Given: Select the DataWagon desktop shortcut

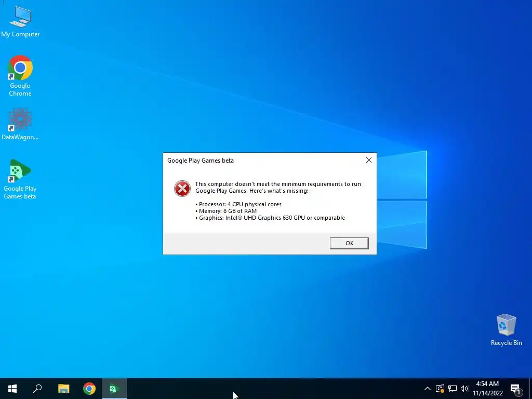Looking at the screenshot, I should [20, 124].
